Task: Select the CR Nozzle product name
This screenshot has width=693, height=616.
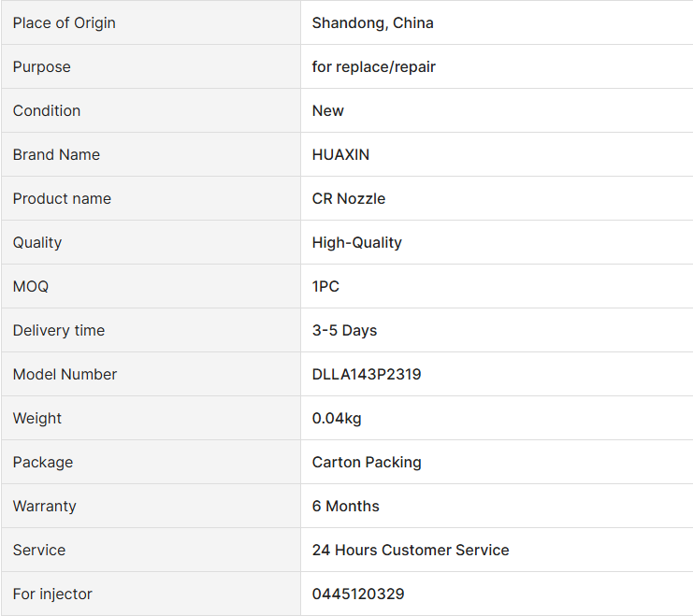Action: (348, 198)
